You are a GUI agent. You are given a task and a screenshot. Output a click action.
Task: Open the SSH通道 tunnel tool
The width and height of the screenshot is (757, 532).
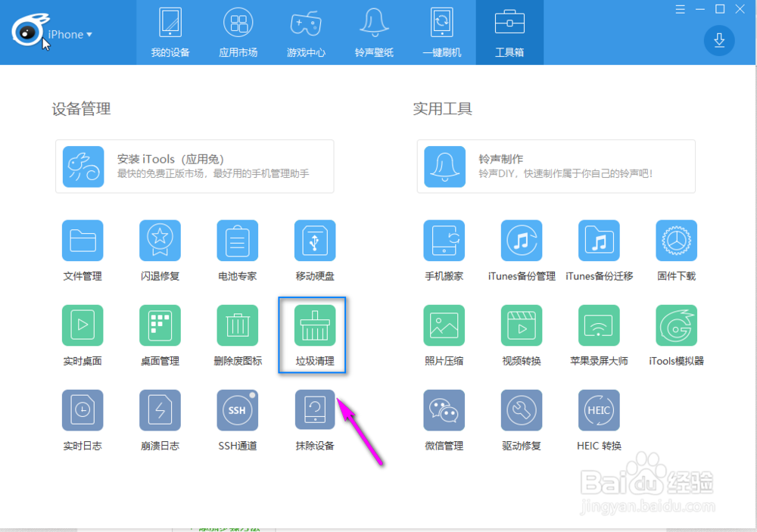point(237,410)
